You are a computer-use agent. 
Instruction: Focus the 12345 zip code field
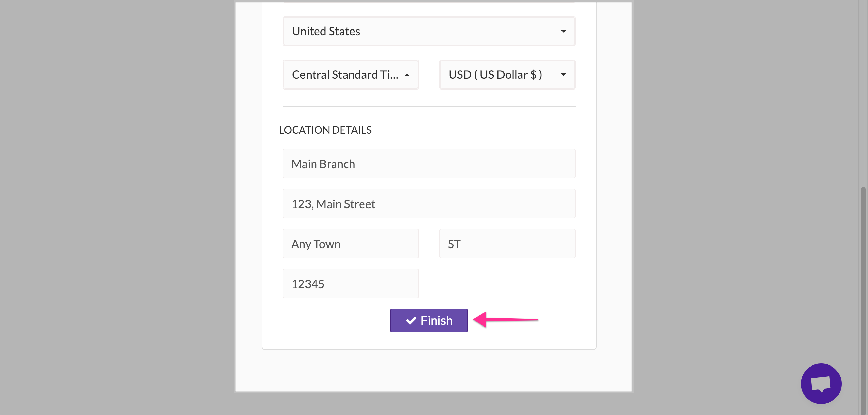(x=351, y=284)
